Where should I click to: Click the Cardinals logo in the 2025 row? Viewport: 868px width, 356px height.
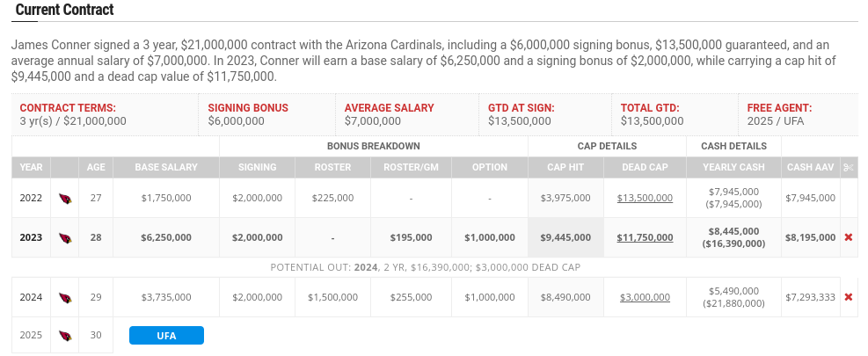(65, 336)
